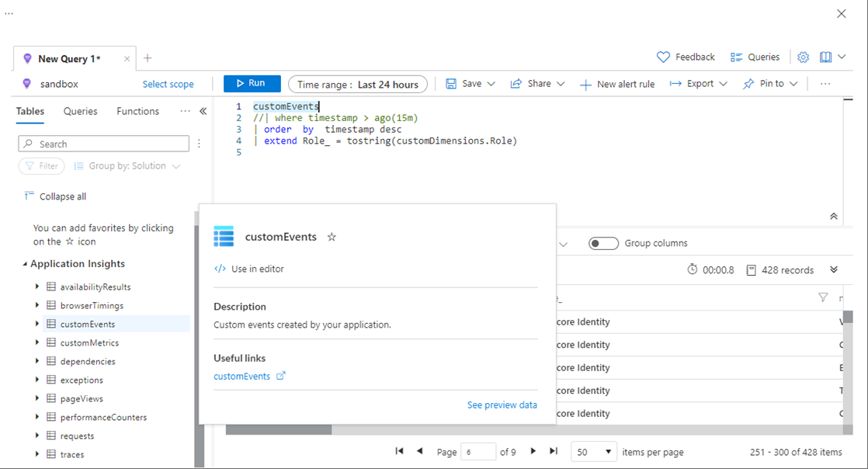Viewport: 868px width, 469px height.
Task: Enable the Group columns toggle
Action: 603,242
